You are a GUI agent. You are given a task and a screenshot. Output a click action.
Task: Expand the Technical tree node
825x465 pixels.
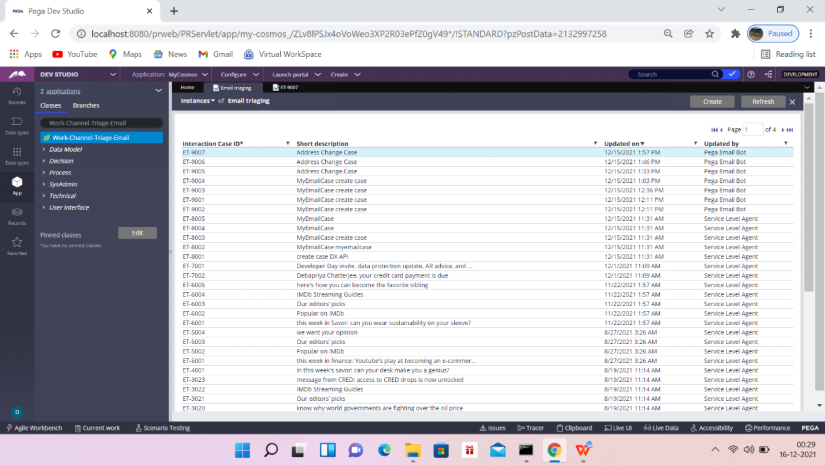tap(44, 196)
